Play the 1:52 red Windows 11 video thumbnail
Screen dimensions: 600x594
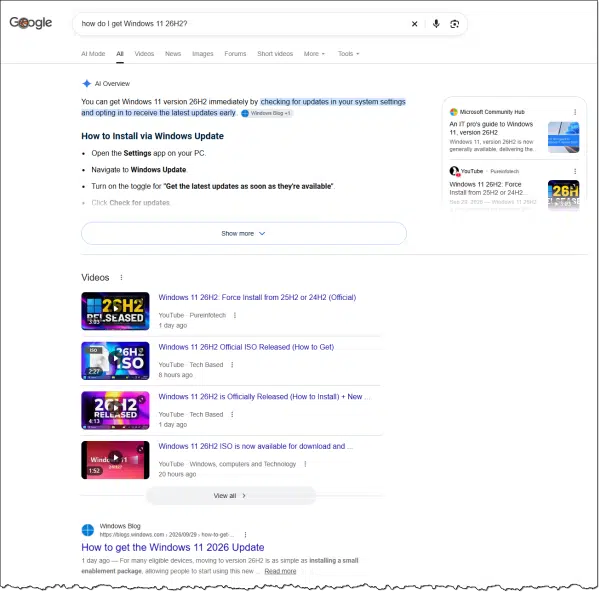tap(115, 460)
